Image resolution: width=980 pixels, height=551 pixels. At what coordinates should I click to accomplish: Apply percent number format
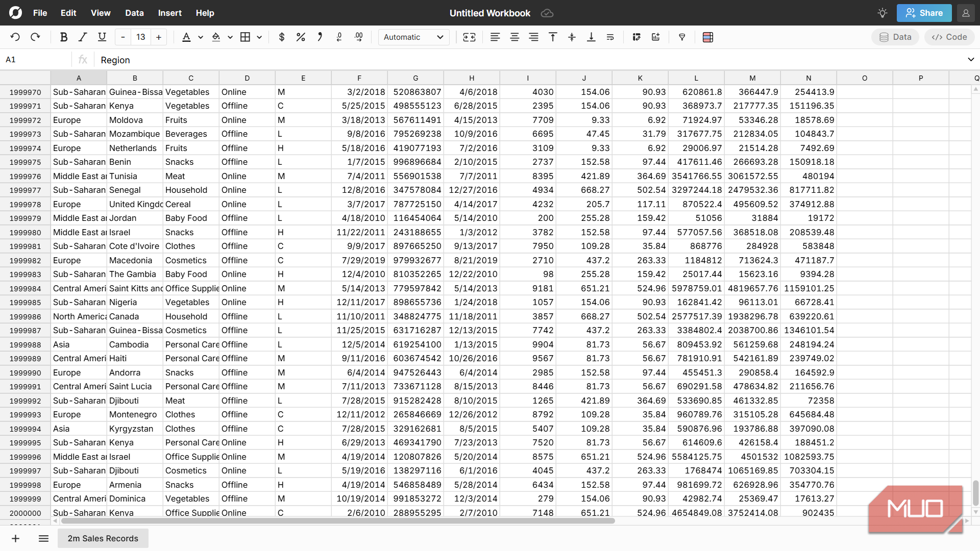coord(301,37)
